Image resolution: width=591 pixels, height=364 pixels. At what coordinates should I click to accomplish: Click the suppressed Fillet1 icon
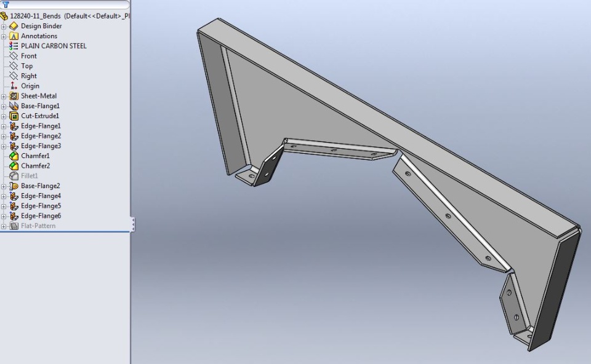click(x=14, y=176)
